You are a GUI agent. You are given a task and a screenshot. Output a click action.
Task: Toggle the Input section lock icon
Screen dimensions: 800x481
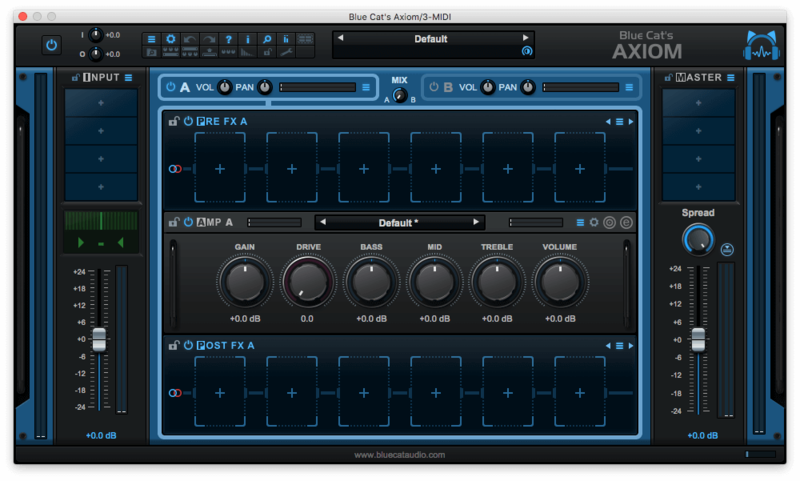pyautogui.click(x=75, y=77)
